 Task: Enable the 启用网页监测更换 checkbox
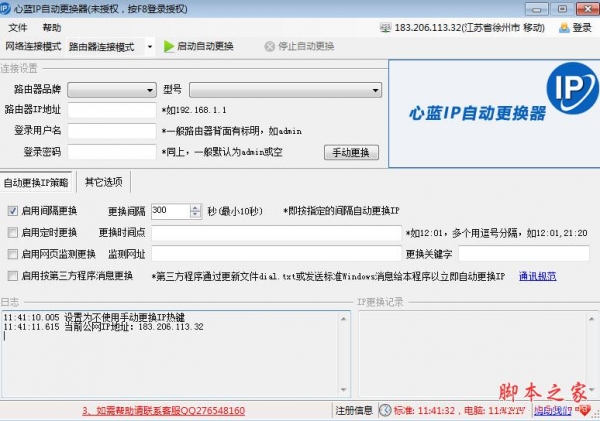click(x=13, y=254)
